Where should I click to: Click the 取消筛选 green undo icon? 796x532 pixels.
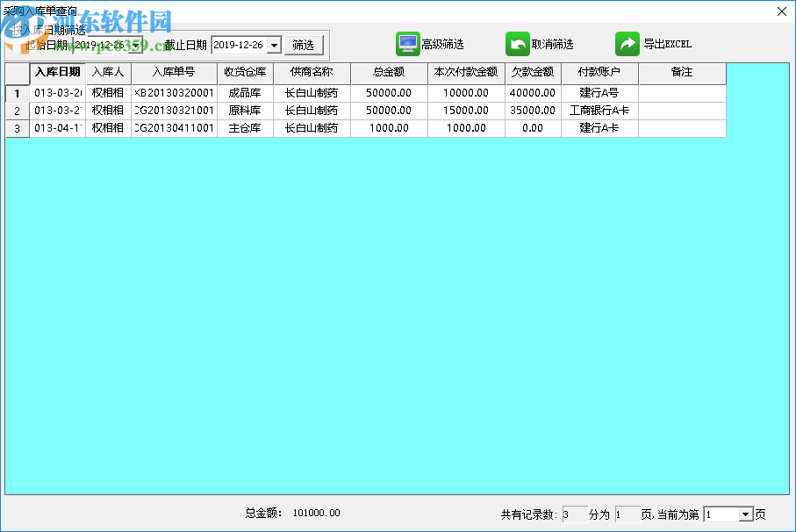point(517,44)
